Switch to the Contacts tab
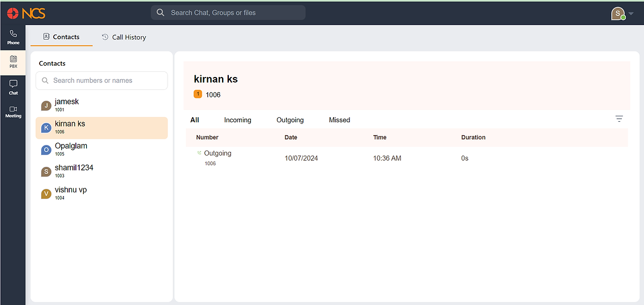The width and height of the screenshot is (644, 305). tap(61, 37)
